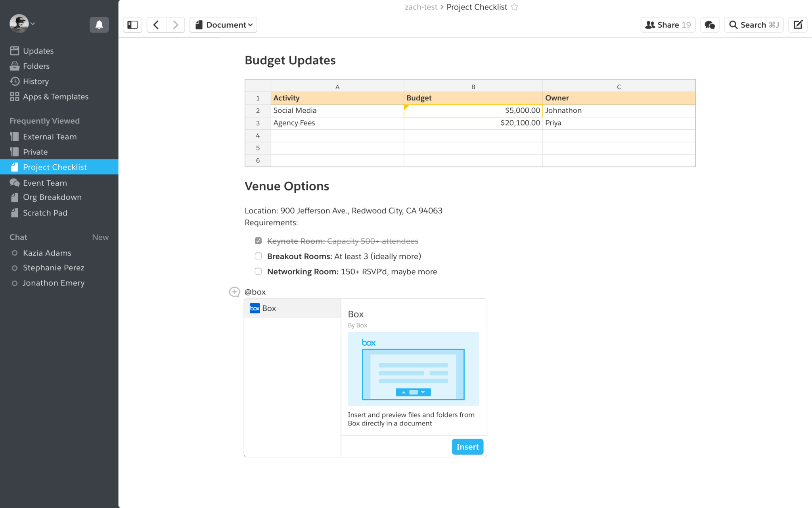Screen dimensions: 812x508
Task: Open the conversation chat bubbles icon
Action: pos(710,25)
